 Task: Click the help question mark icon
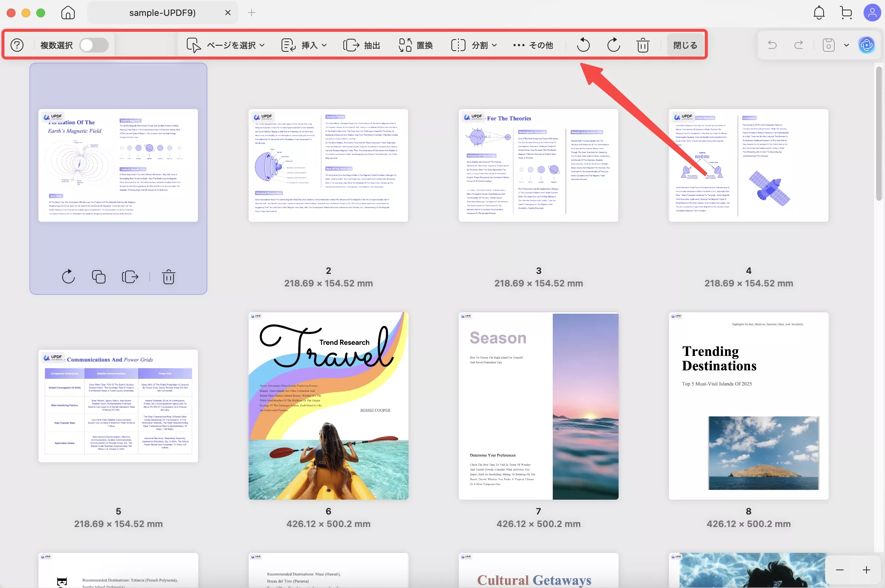[x=17, y=45]
